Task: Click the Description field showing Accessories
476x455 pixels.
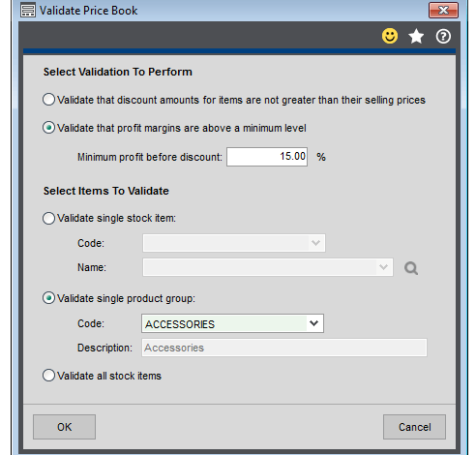Action: [284, 348]
